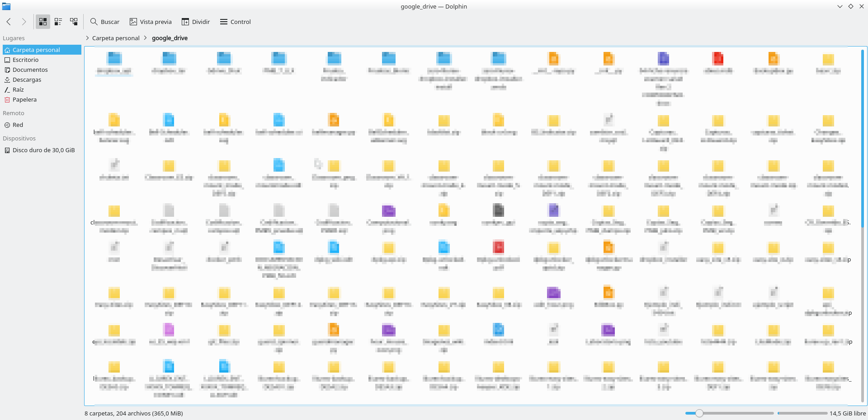Viewport: 868px width, 420px height.
Task: Open the Papelera trash location
Action: (24, 99)
